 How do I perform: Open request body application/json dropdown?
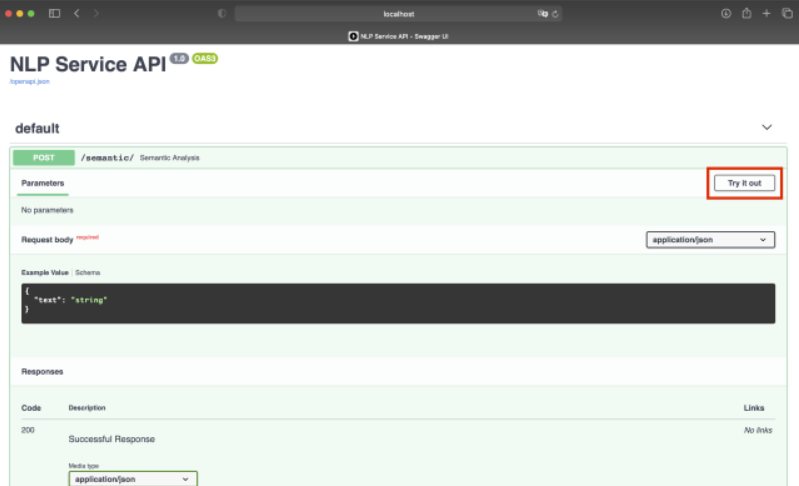click(710, 240)
